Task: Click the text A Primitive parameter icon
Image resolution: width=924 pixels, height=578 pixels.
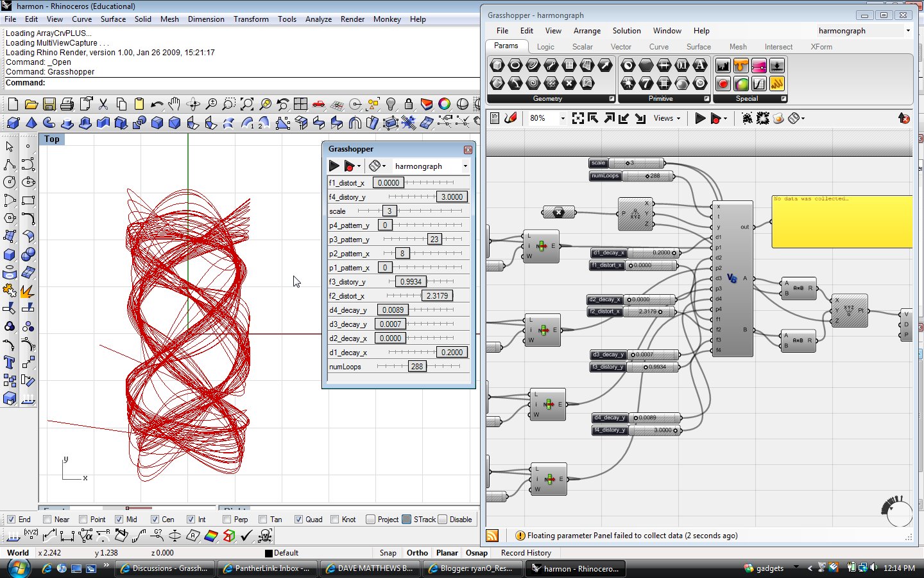Action: (x=700, y=66)
